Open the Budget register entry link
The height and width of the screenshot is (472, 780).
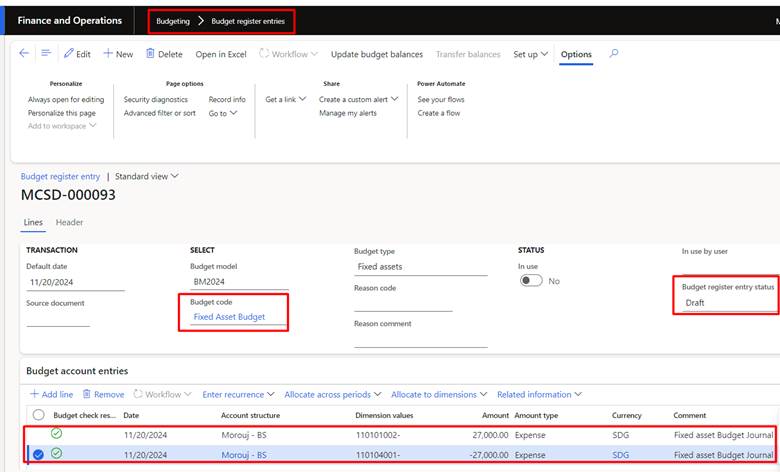pyautogui.click(x=60, y=176)
